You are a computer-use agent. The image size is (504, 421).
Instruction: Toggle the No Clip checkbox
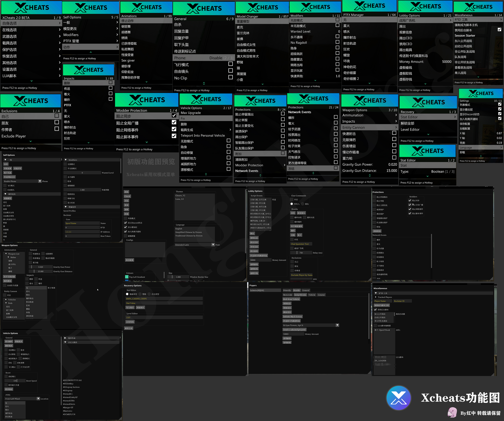230,77
